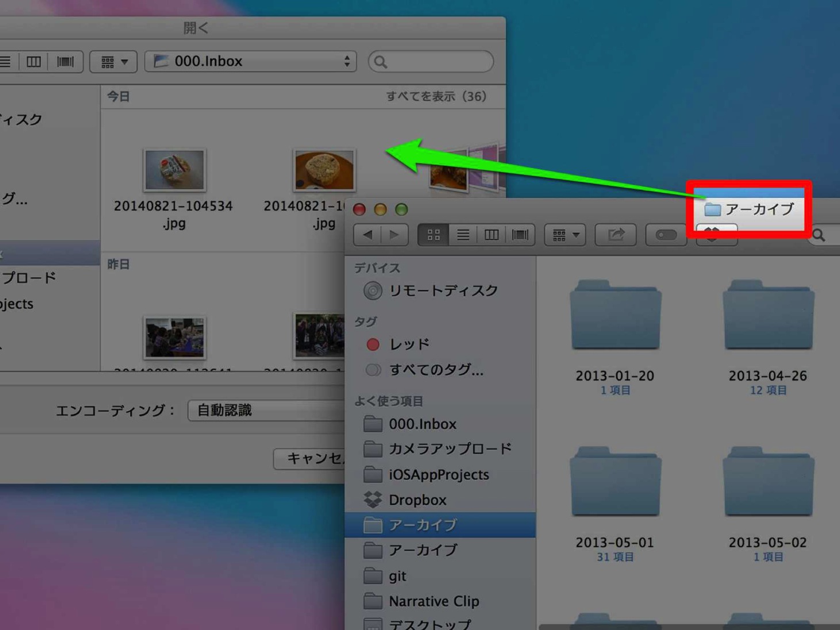This screenshot has height=630, width=840.
Task: Select デスクトップ in Finder sidebar
Action: click(x=440, y=624)
